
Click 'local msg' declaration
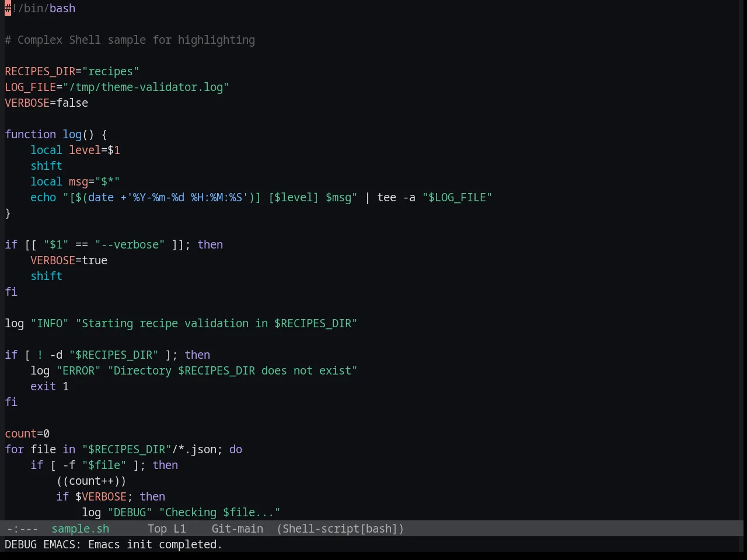click(x=75, y=181)
